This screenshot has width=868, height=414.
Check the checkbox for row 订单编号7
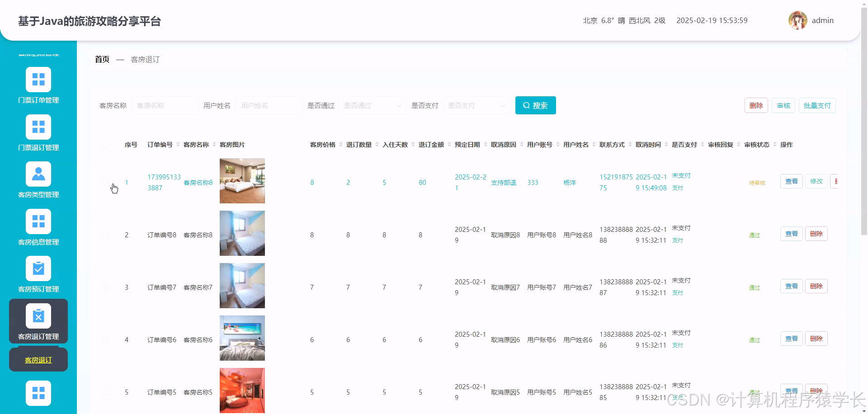coord(105,287)
